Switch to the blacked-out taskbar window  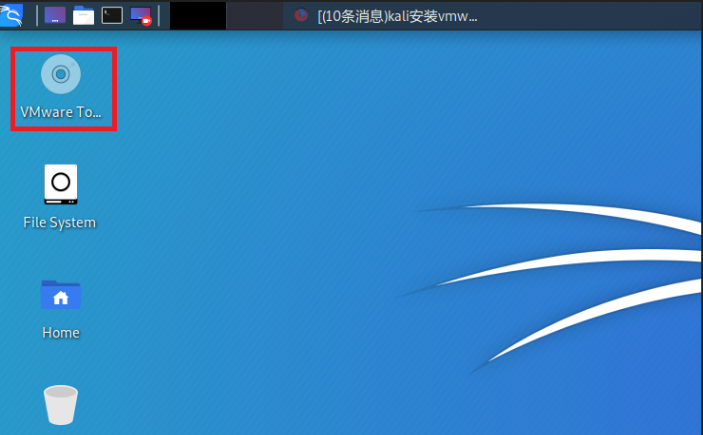click(198, 15)
